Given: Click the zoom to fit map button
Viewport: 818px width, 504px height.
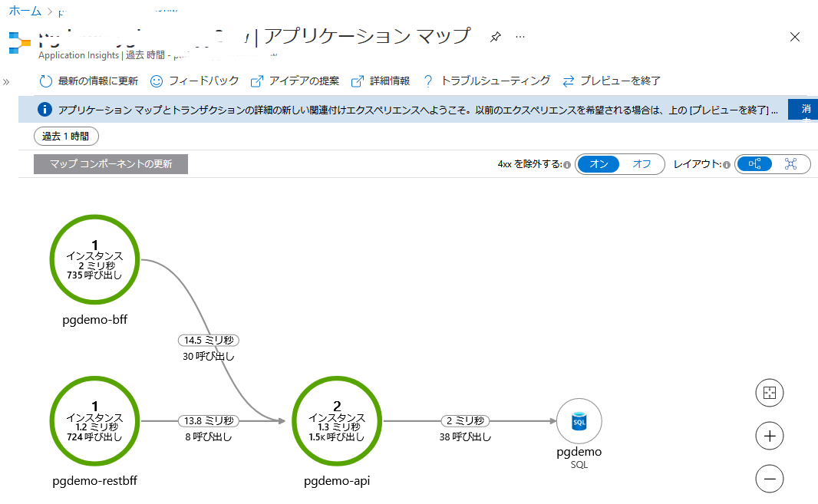Looking at the screenshot, I should [770, 393].
